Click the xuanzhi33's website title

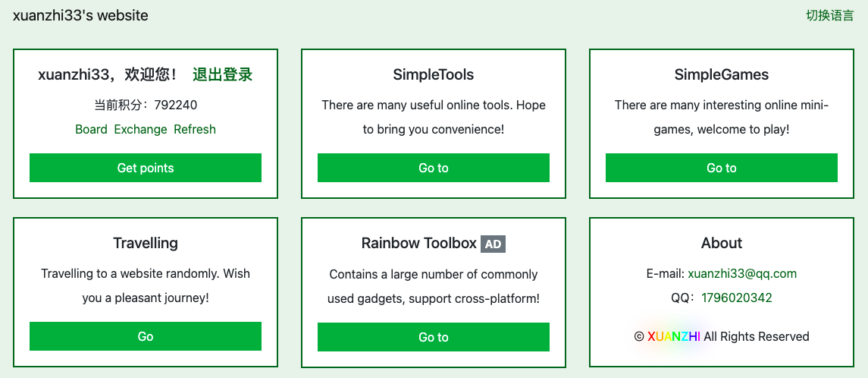[x=80, y=15]
